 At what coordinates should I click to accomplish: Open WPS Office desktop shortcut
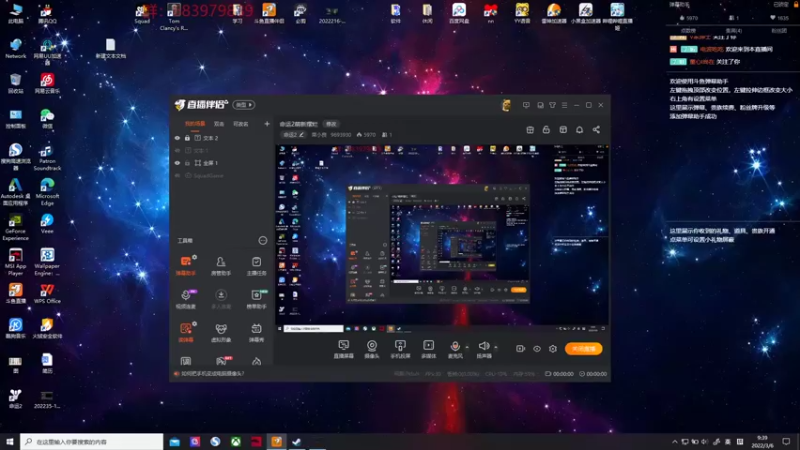point(47,294)
